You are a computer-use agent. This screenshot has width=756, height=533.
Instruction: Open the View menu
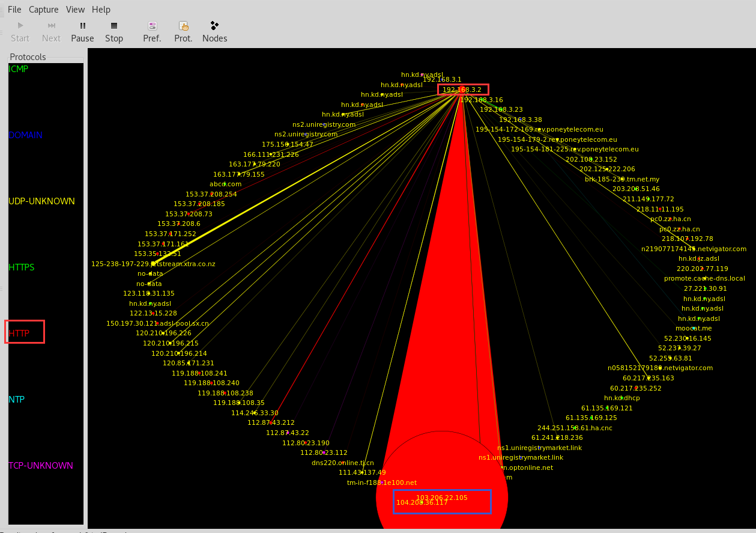[x=75, y=10]
